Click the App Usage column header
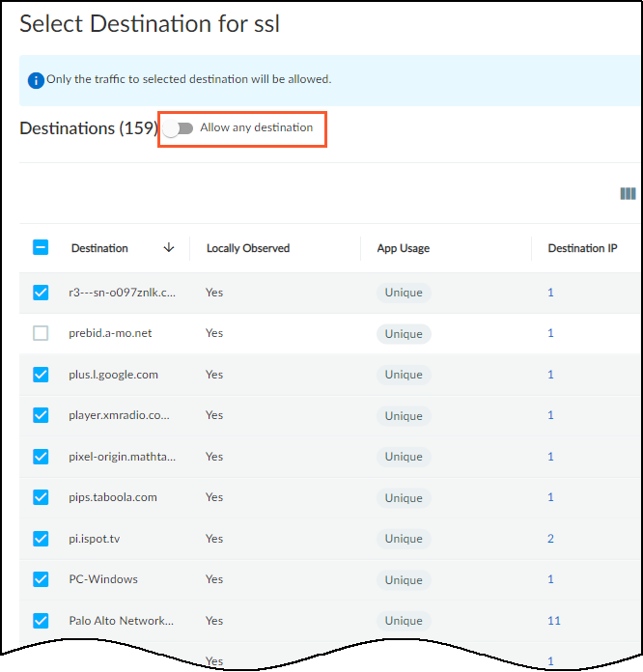Viewport: 643px width, 672px height. click(x=403, y=248)
